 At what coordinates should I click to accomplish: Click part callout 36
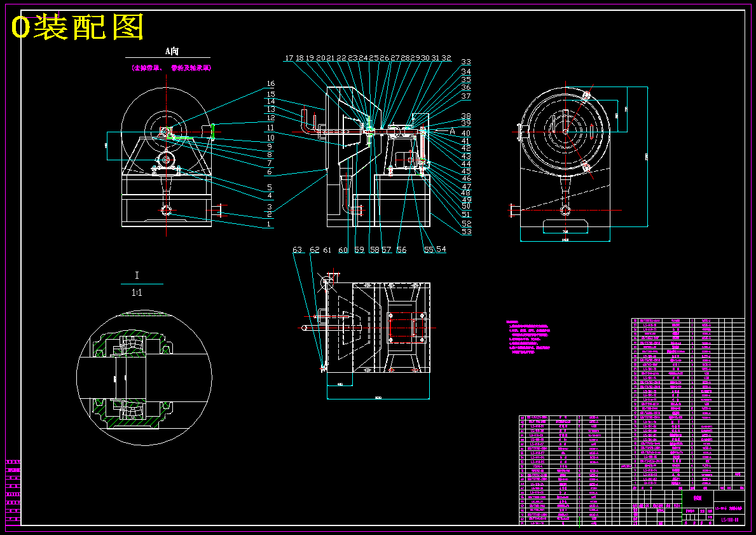tap(466, 87)
